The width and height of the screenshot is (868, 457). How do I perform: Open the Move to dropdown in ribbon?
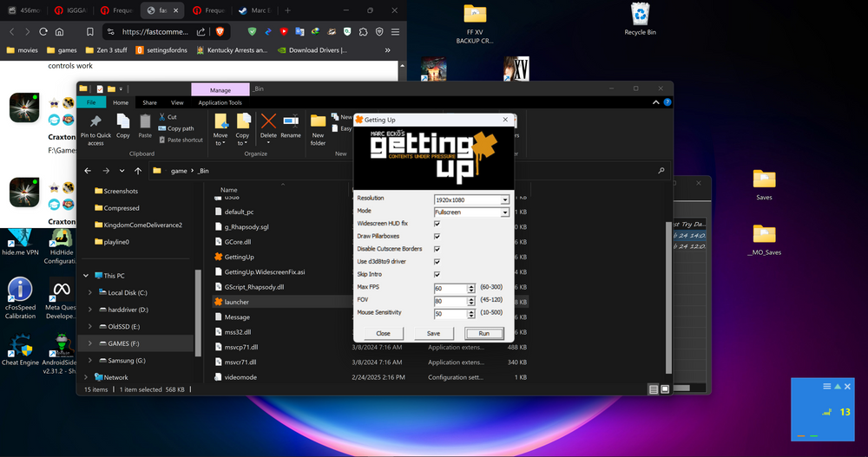pyautogui.click(x=220, y=140)
